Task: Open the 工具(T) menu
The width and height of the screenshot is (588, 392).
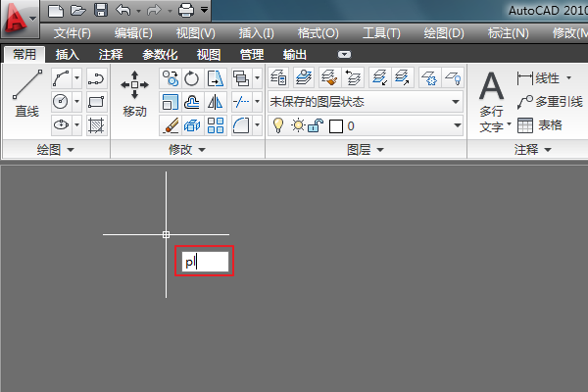Action: [381, 33]
